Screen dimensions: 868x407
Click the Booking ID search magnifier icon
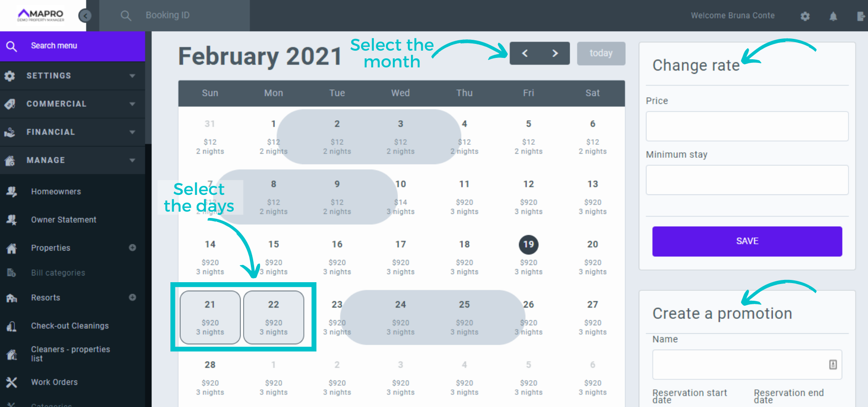pos(126,16)
